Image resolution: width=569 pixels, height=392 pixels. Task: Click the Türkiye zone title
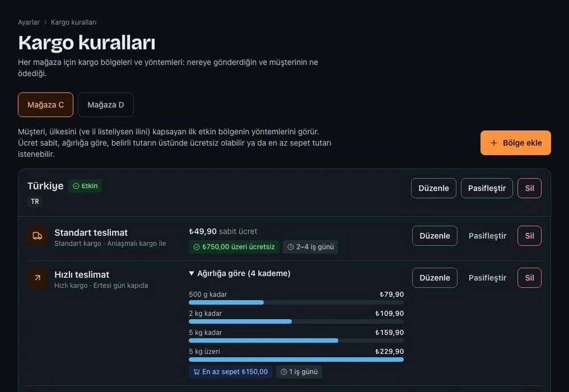pyautogui.click(x=46, y=186)
